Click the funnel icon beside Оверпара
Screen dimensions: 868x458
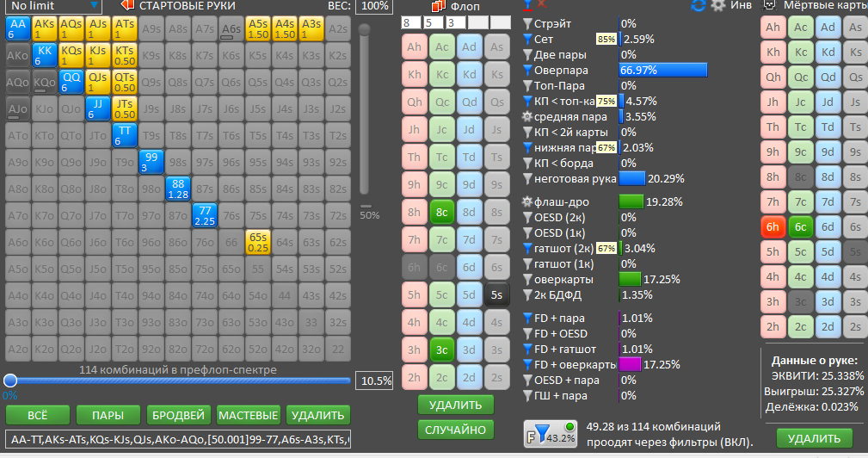click(527, 71)
